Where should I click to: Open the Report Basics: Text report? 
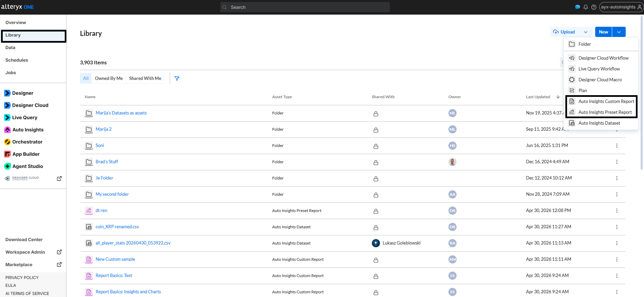coord(114,276)
